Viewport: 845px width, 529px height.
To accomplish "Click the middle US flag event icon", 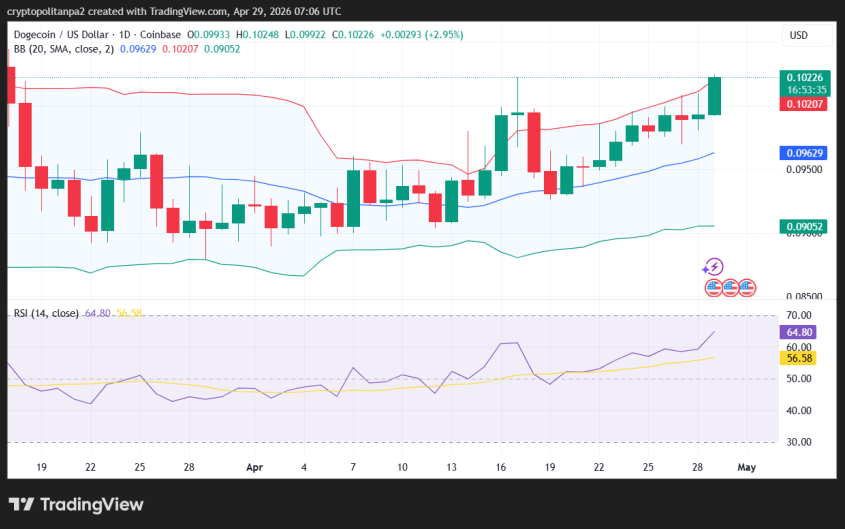I will click(730, 287).
